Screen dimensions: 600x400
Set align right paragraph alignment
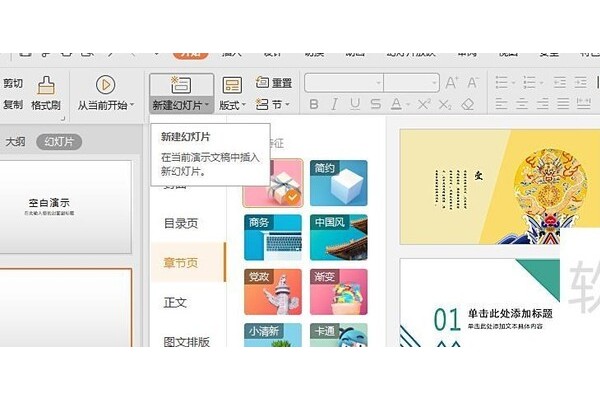542,103
